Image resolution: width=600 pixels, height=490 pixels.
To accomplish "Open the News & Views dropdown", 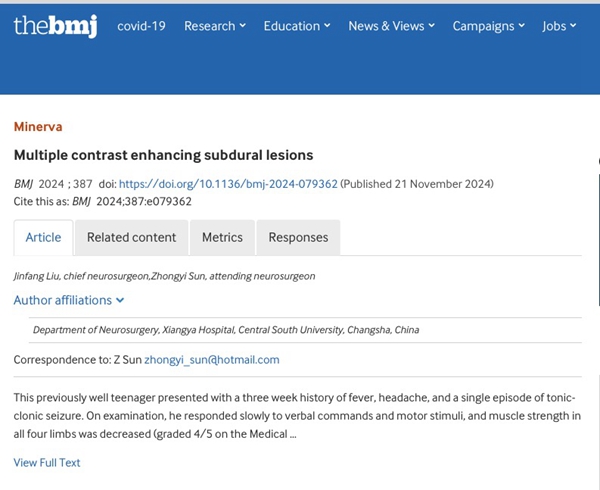I will [x=391, y=26].
